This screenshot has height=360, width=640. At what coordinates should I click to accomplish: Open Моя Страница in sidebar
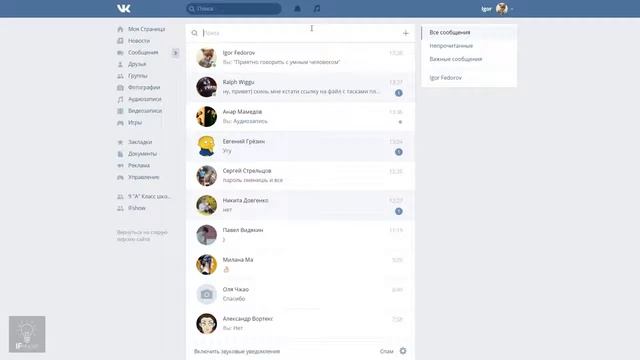click(147, 29)
